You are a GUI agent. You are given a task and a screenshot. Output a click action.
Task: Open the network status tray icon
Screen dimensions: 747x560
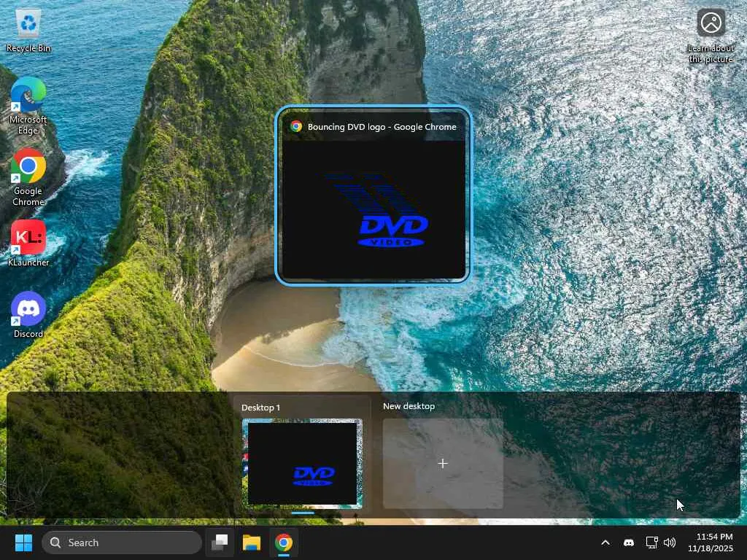pyautogui.click(x=651, y=542)
